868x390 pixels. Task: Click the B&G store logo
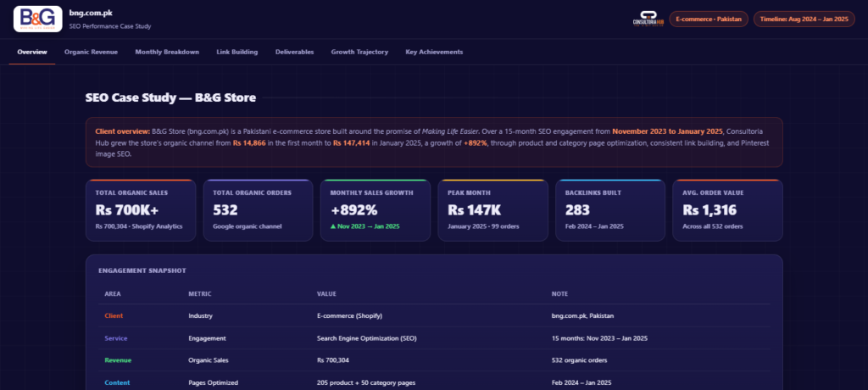(x=37, y=19)
